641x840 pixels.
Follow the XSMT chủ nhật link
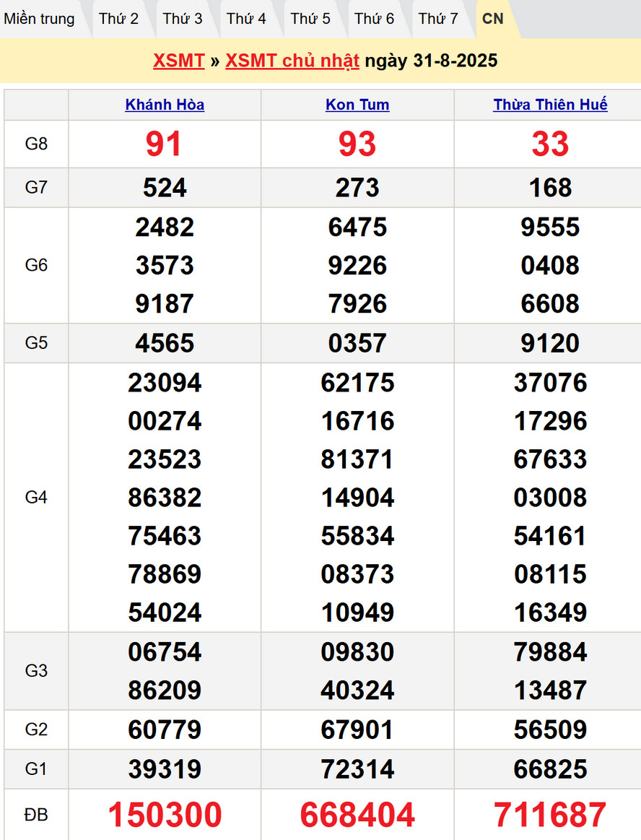pyautogui.click(x=292, y=61)
